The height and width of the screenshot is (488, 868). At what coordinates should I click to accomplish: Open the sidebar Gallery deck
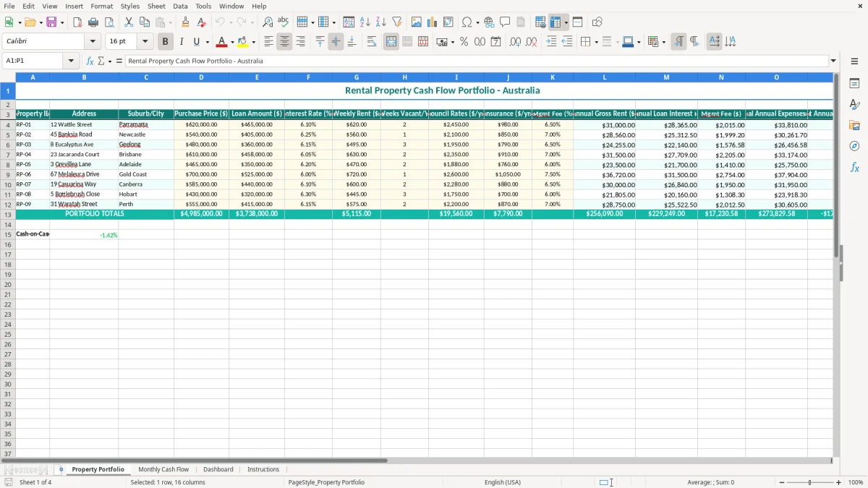(x=854, y=125)
